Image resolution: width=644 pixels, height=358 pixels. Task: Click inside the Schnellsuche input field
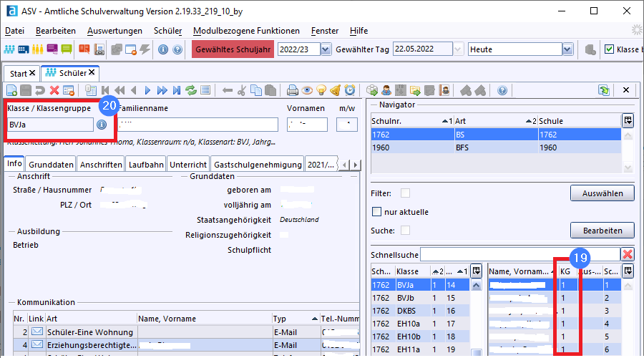519,254
